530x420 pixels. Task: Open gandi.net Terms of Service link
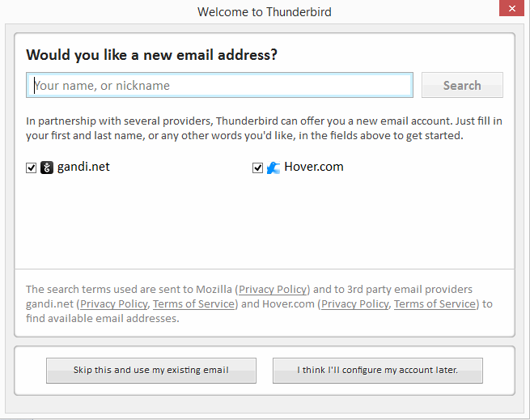(193, 304)
